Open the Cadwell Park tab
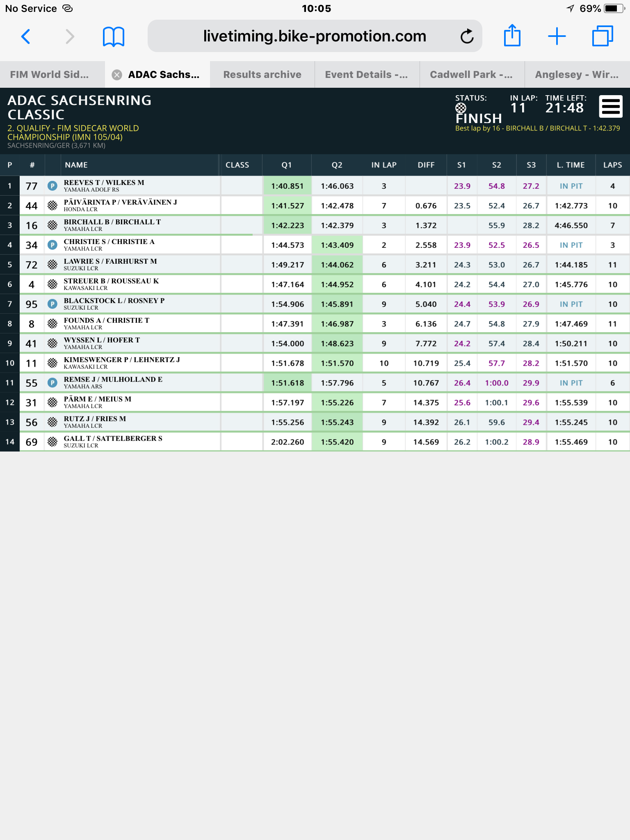630x840 pixels. click(x=472, y=75)
